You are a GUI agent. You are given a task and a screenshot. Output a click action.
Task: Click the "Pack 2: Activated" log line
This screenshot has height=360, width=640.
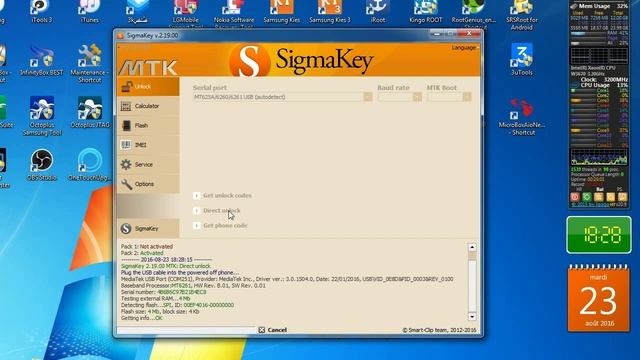[x=142, y=253]
